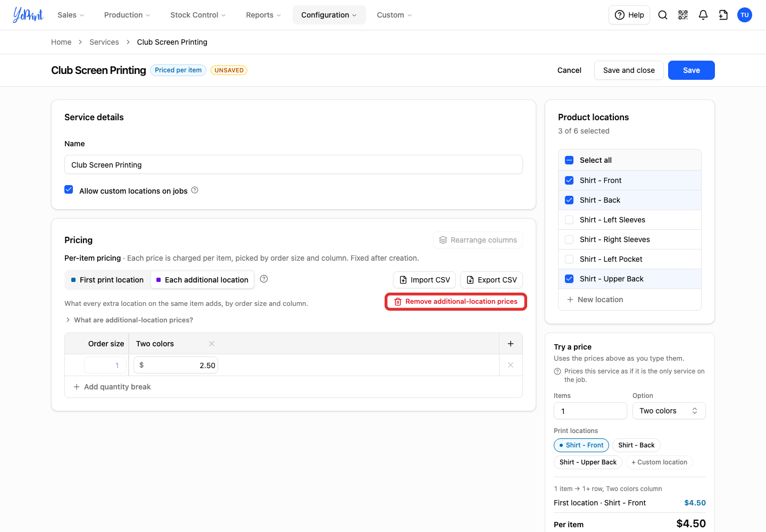Switch to First print location tab
This screenshot has width=766, height=532.
pyautogui.click(x=107, y=280)
